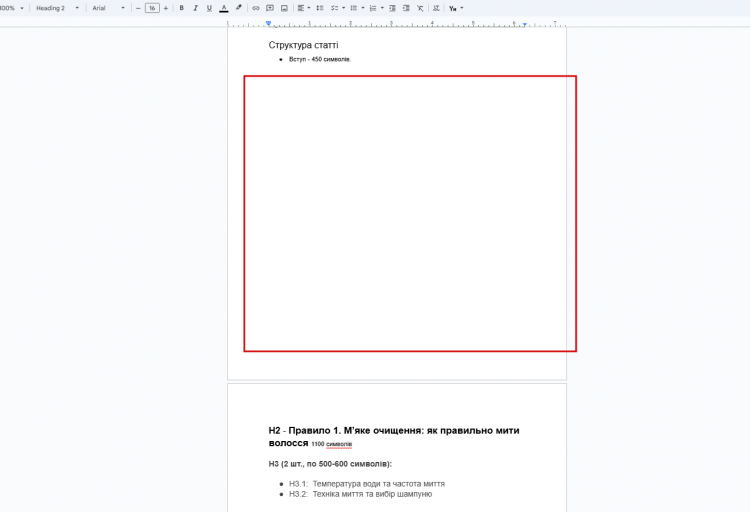Click the increase indent icon
Viewport: 750px width, 512px height.
pos(406,8)
